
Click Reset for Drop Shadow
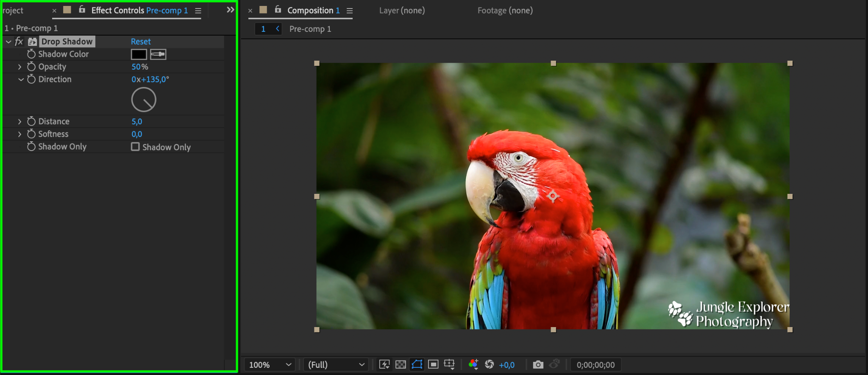pos(141,42)
